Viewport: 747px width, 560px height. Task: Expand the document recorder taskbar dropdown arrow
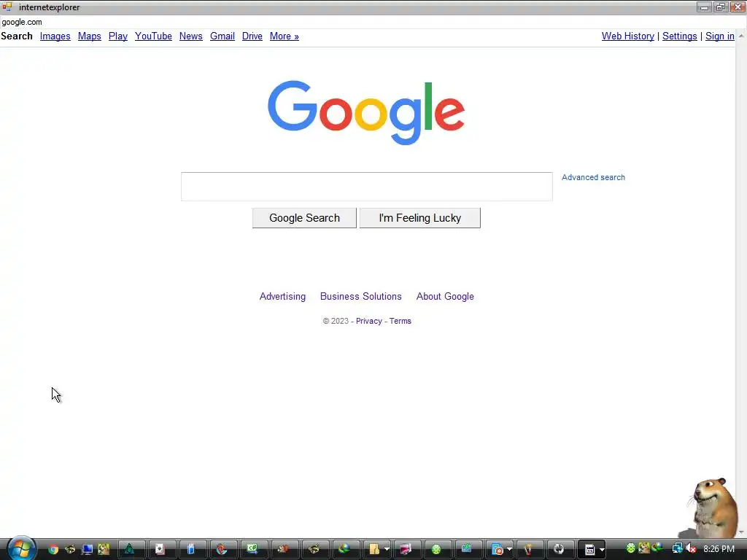pyautogui.click(x=509, y=550)
